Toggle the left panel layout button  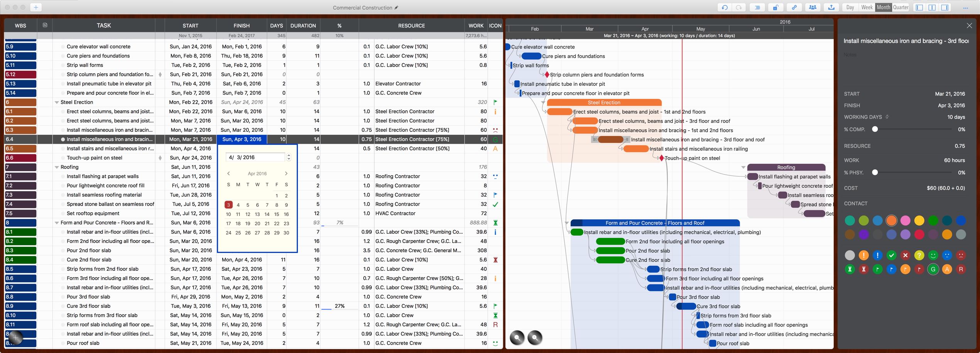point(919,7)
